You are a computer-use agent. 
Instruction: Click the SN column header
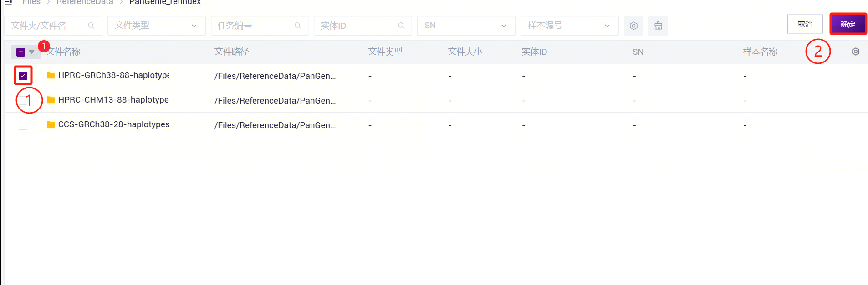(638, 52)
